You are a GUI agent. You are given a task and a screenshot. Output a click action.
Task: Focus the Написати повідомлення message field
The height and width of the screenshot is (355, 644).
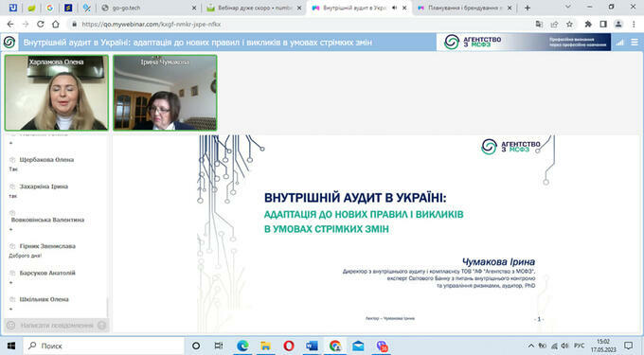57,326
